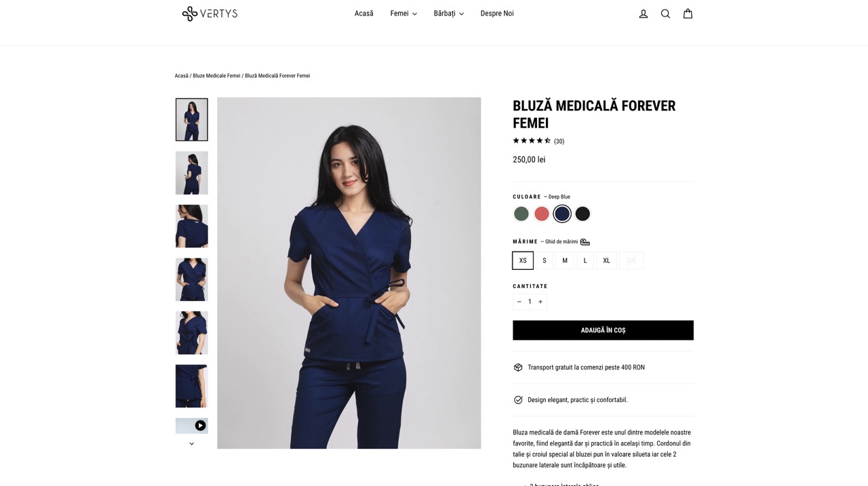Open the Despre Noi page
This screenshot has height=486, width=868.
point(497,14)
